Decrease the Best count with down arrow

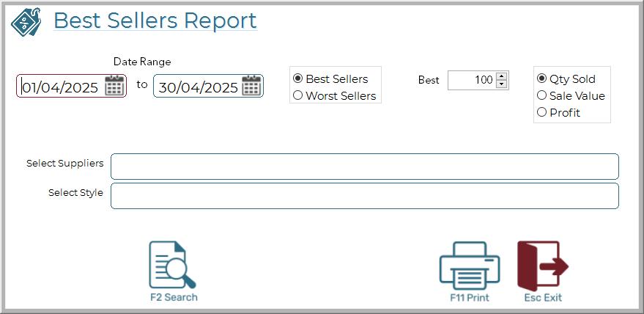(x=501, y=84)
